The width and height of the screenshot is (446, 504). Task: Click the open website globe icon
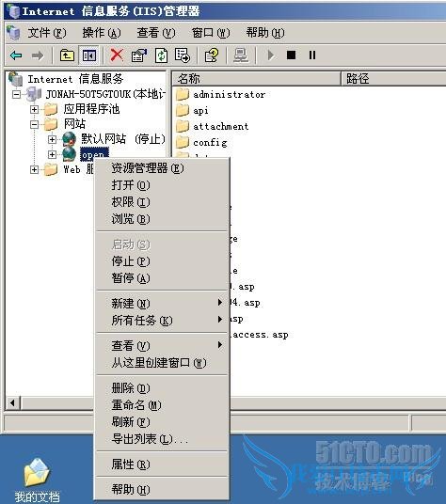point(69,154)
